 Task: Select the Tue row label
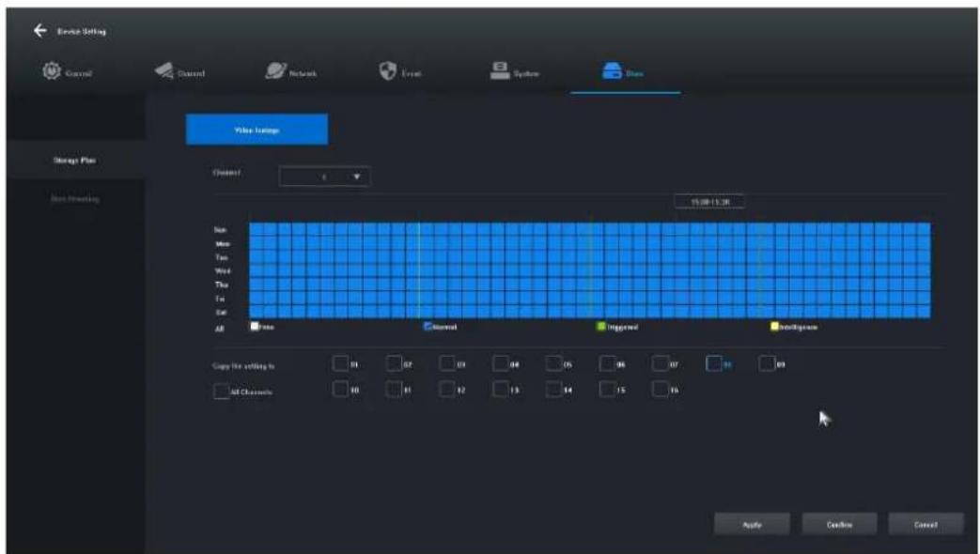point(222,257)
